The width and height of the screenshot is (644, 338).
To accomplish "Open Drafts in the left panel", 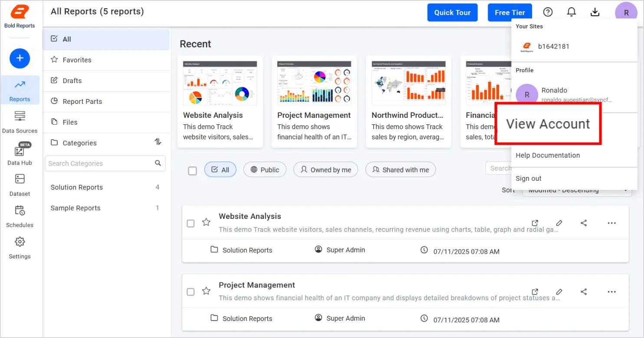I will [x=106, y=81].
